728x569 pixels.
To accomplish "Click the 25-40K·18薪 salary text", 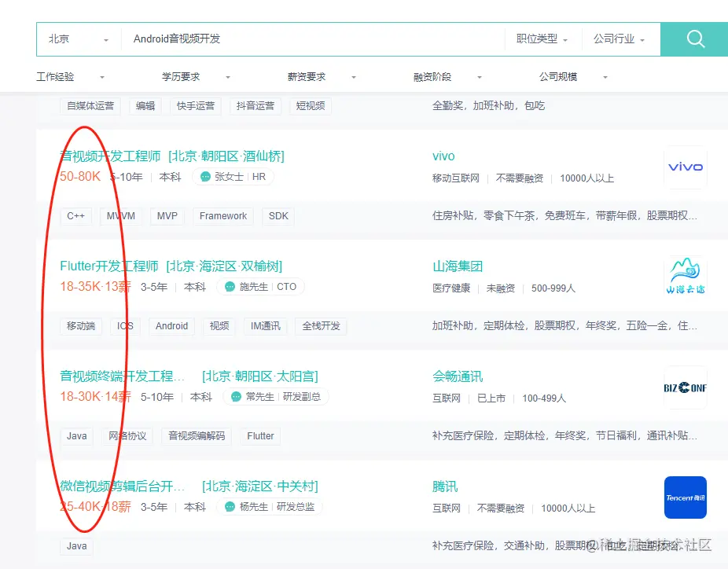I will tap(95, 506).
